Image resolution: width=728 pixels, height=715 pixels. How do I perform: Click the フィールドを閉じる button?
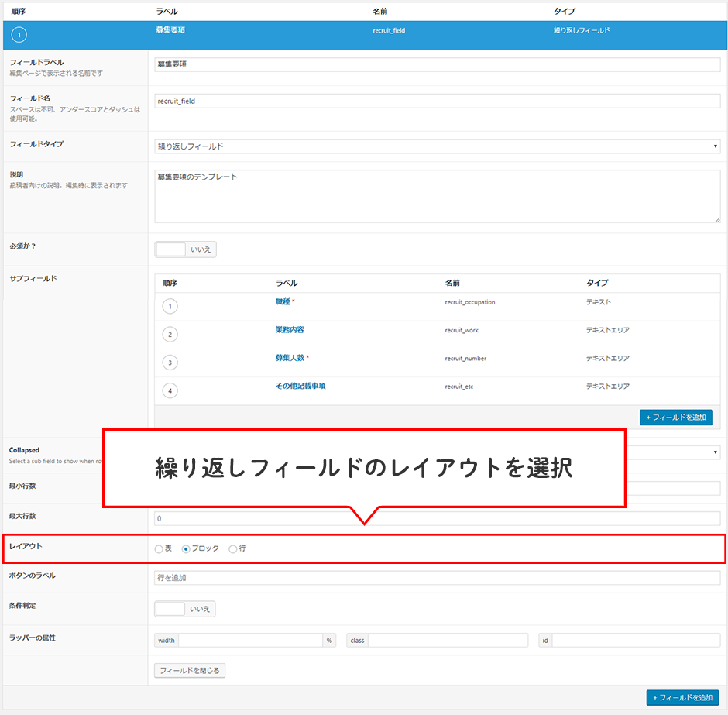click(x=190, y=670)
